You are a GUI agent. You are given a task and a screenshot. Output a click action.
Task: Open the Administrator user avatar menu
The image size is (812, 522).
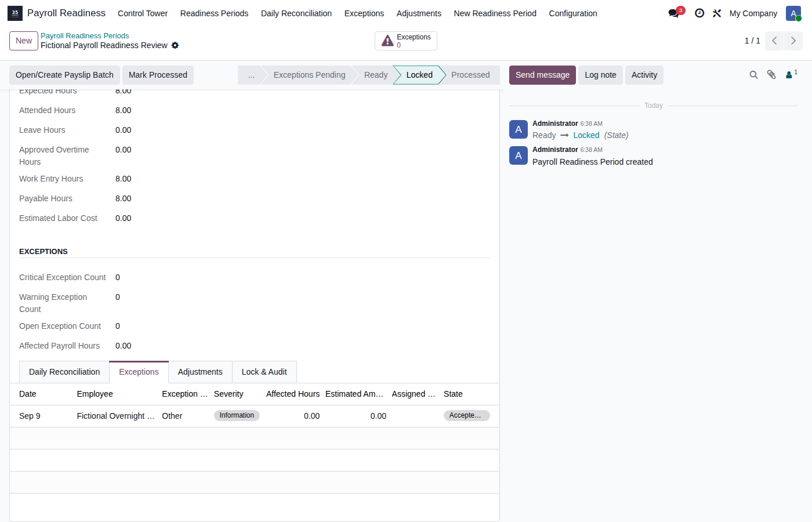click(x=793, y=13)
